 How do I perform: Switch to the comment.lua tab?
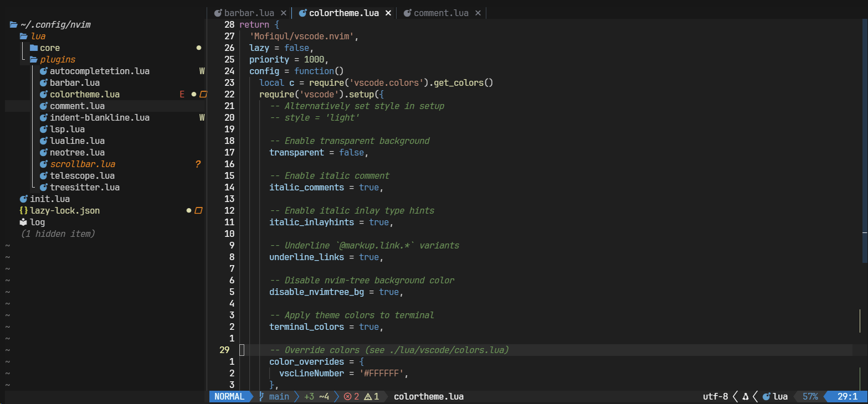click(x=440, y=13)
